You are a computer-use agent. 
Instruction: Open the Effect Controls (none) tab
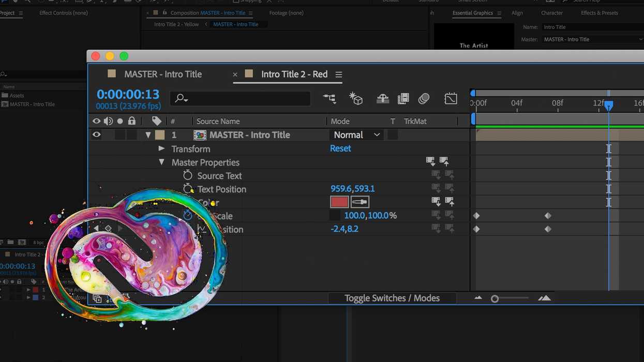[x=64, y=13]
